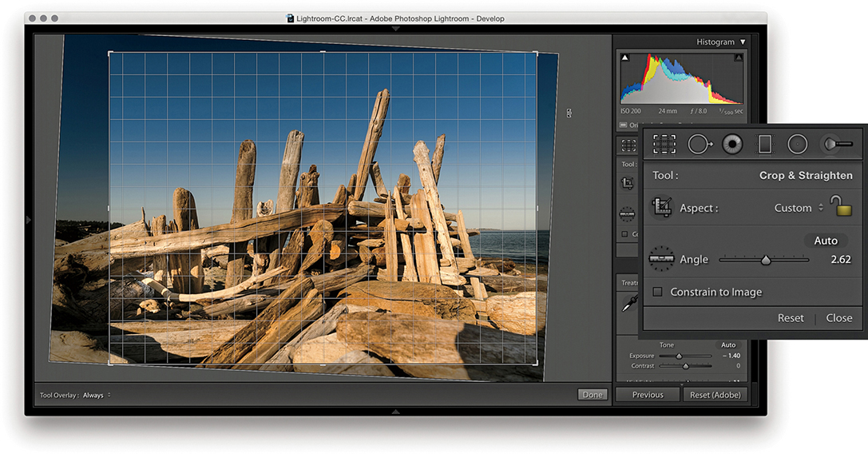
Task: Enable Constrain to Image checkbox
Action: point(657,292)
